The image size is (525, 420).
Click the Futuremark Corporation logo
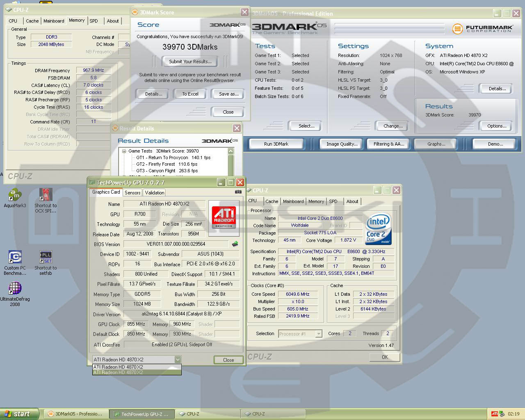coord(482,29)
